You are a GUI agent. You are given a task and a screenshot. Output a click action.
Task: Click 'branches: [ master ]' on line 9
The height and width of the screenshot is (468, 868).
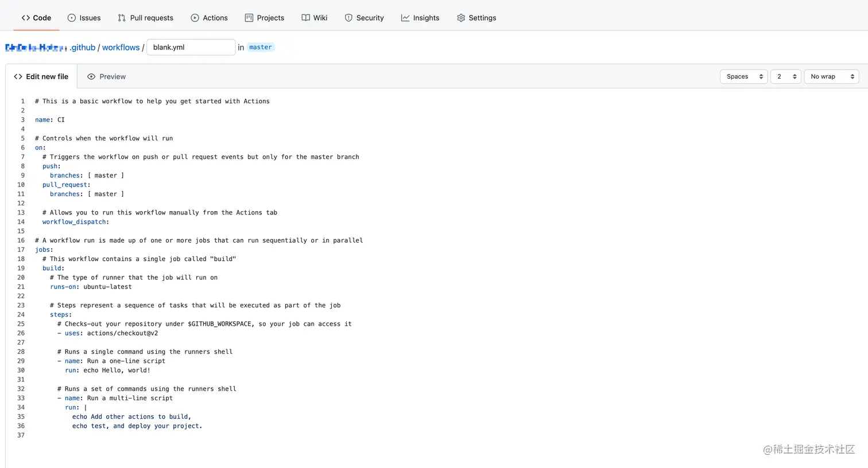coord(87,175)
